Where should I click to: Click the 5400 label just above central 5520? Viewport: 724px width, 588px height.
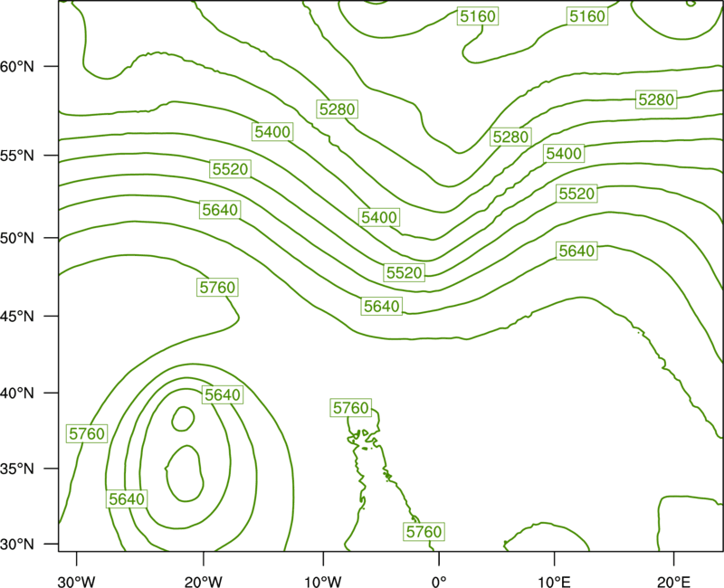[379, 217]
